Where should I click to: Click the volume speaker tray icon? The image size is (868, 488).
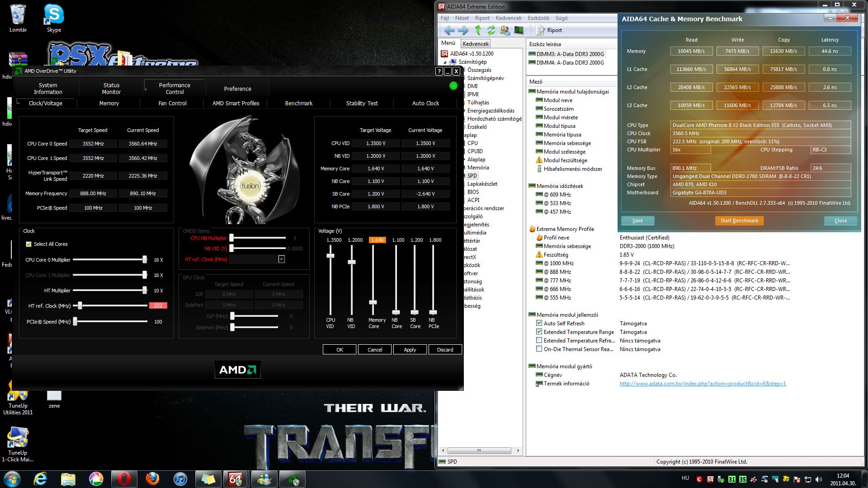pos(819,479)
